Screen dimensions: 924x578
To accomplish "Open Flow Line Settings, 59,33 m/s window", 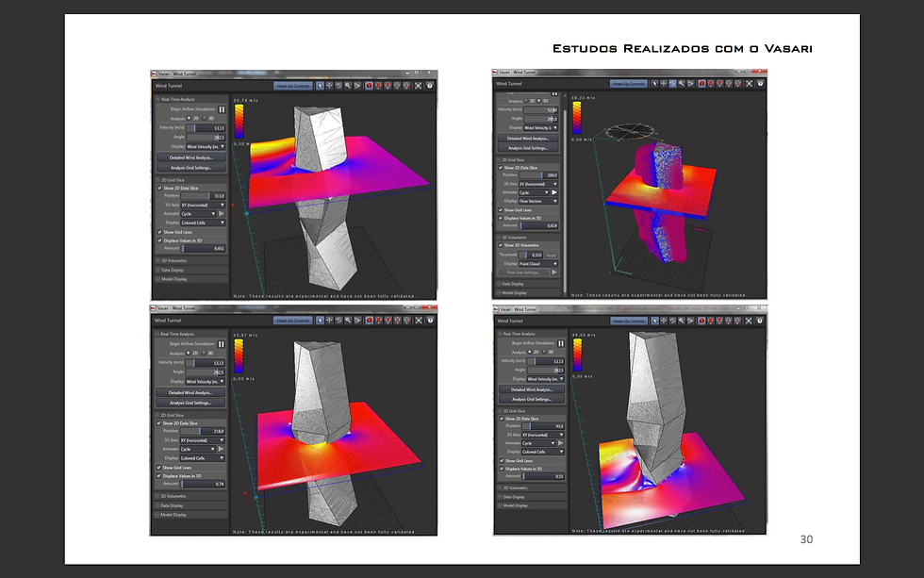I will click(524, 272).
